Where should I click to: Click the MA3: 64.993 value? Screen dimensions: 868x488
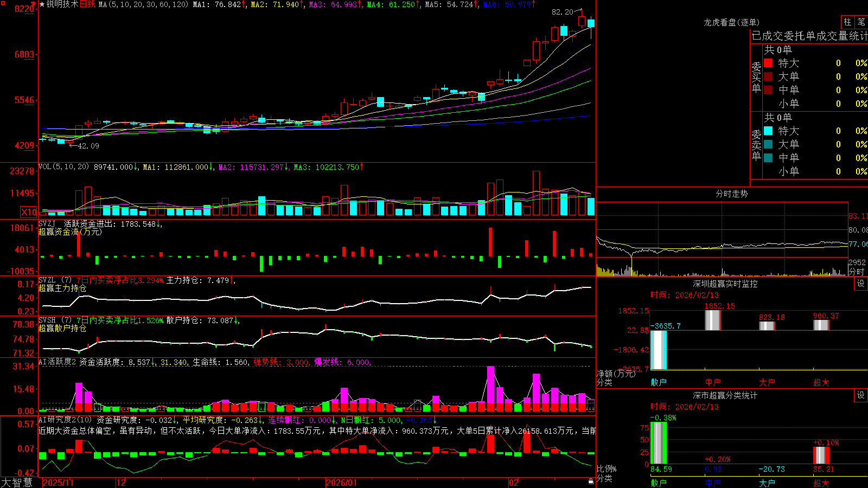coord(333,4)
